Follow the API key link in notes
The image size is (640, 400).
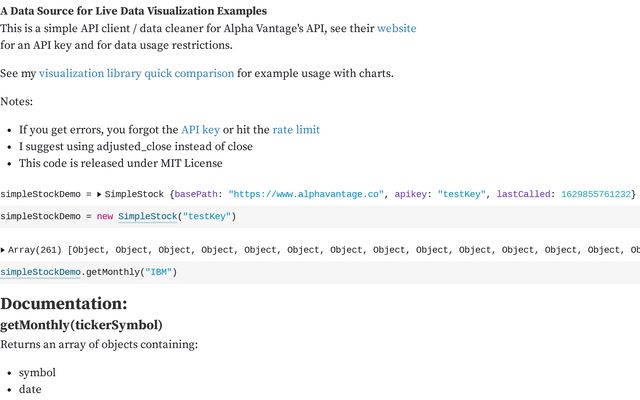pyautogui.click(x=200, y=130)
